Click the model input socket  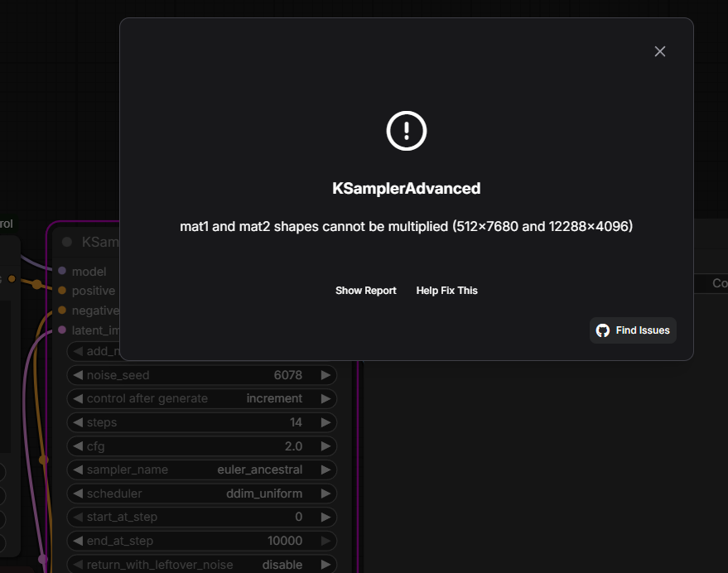62,271
